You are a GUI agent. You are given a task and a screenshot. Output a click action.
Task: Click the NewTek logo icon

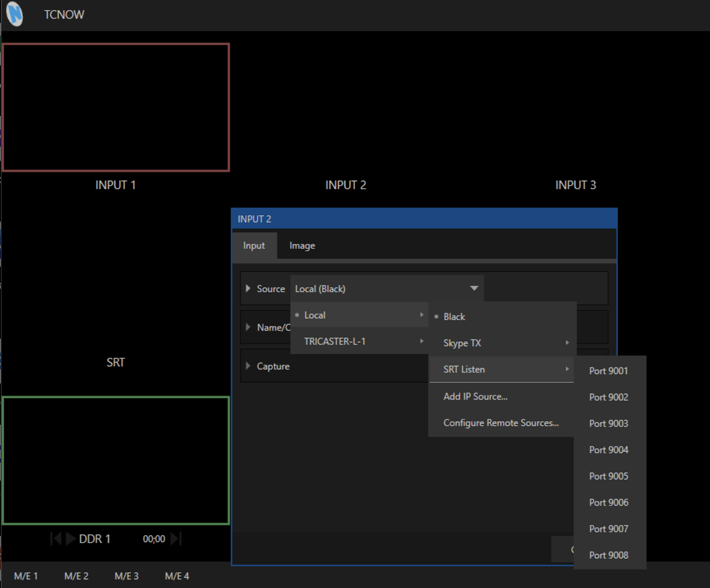click(14, 14)
